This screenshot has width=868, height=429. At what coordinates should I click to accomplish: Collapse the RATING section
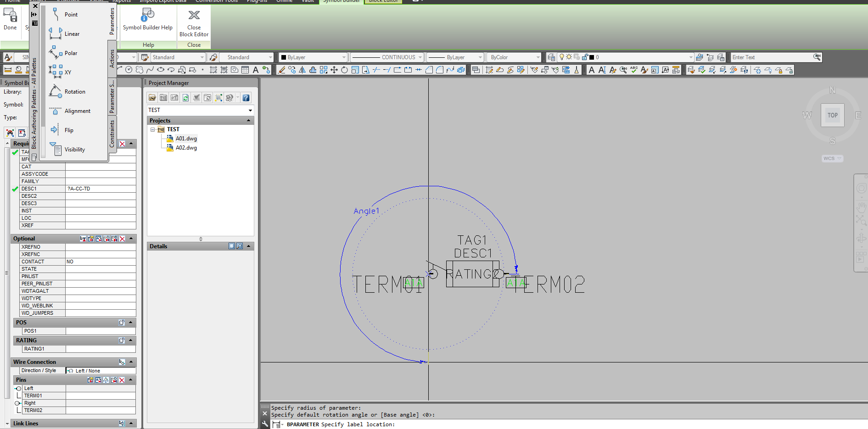coord(131,340)
